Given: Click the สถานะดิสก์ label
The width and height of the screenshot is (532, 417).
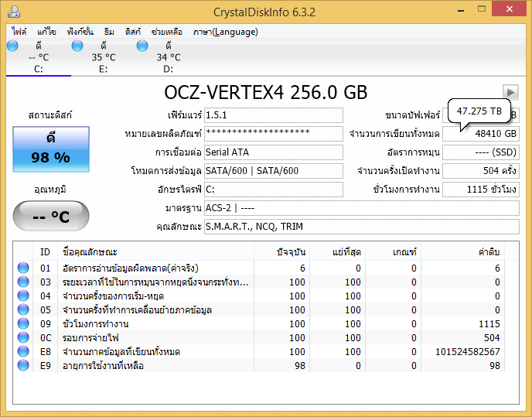Looking at the screenshot, I should tap(50, 115).
